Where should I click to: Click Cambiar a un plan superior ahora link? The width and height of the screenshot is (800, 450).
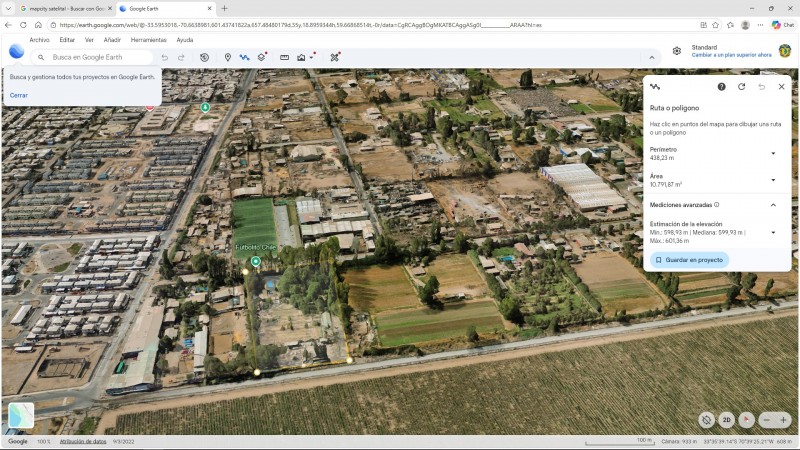pyautogui.click(x=731, y=55)
